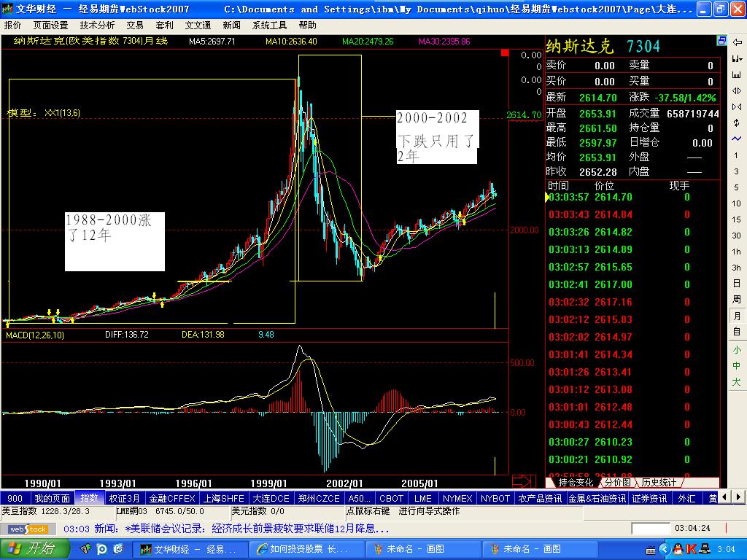This screenshot has height=560, width=747.
Task: Open the 系统工具 menu
Action: [269, 25]
